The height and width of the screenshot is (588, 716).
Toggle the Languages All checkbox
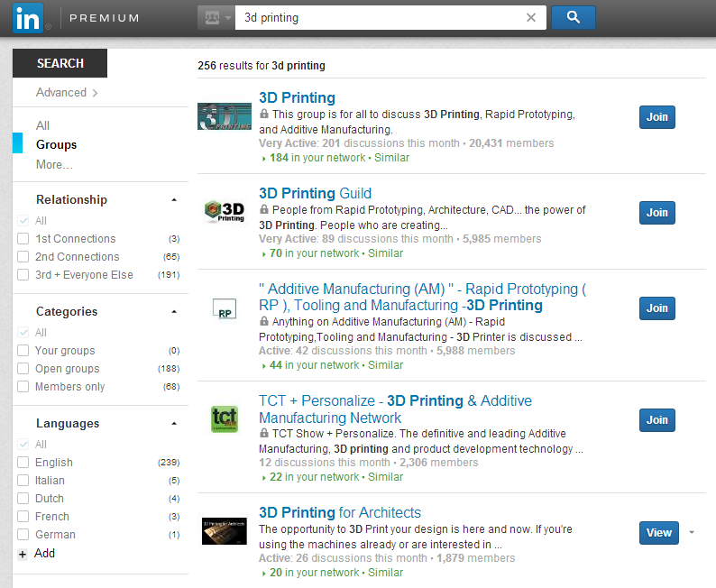click(x=23, y=445)
